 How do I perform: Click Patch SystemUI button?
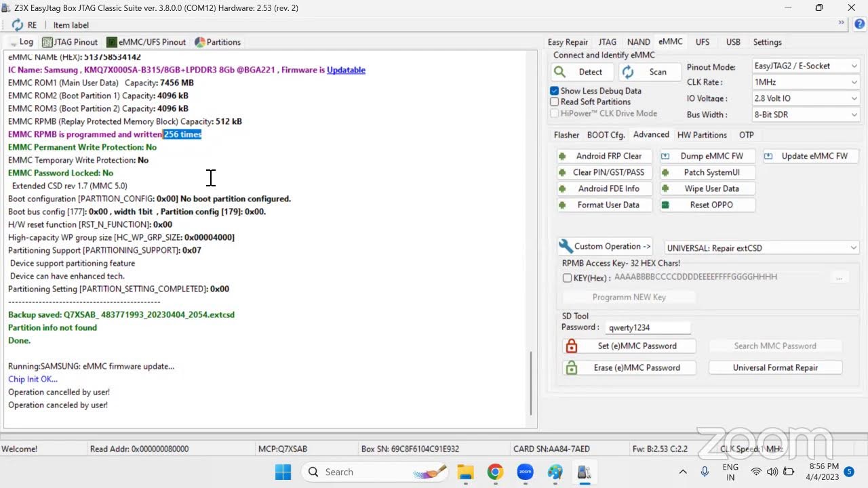click(707, 172)
